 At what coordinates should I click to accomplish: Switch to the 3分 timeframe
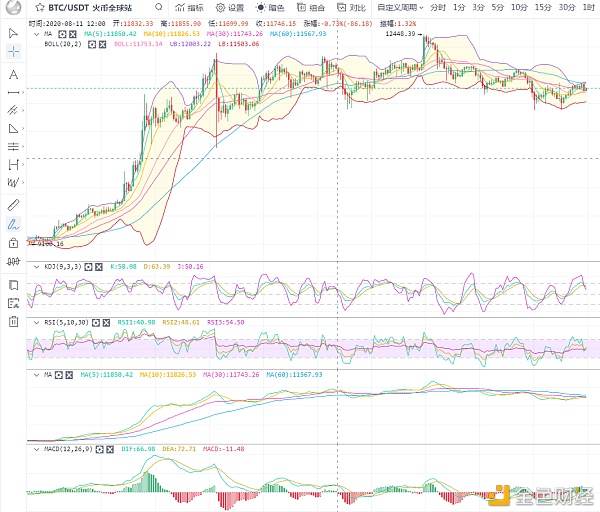point(478,7)
